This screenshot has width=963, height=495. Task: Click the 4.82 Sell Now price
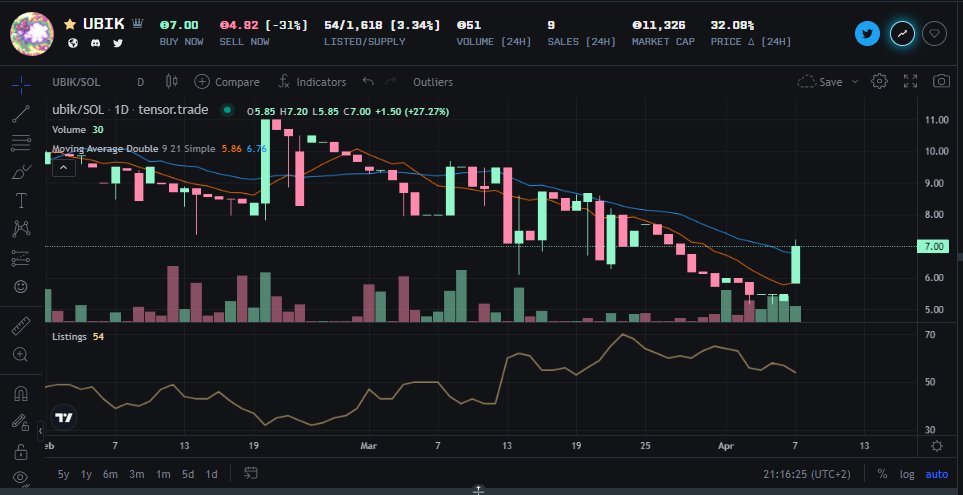tap(240, 25)
